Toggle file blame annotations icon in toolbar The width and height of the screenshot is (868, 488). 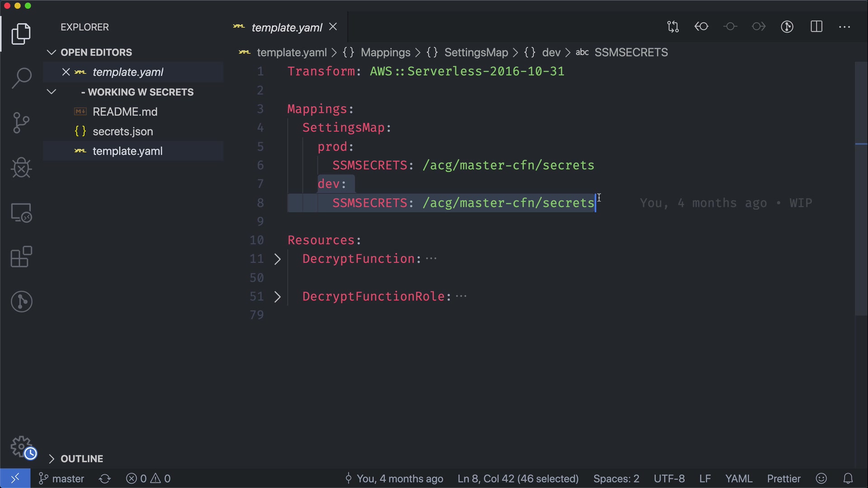(787, 27)
